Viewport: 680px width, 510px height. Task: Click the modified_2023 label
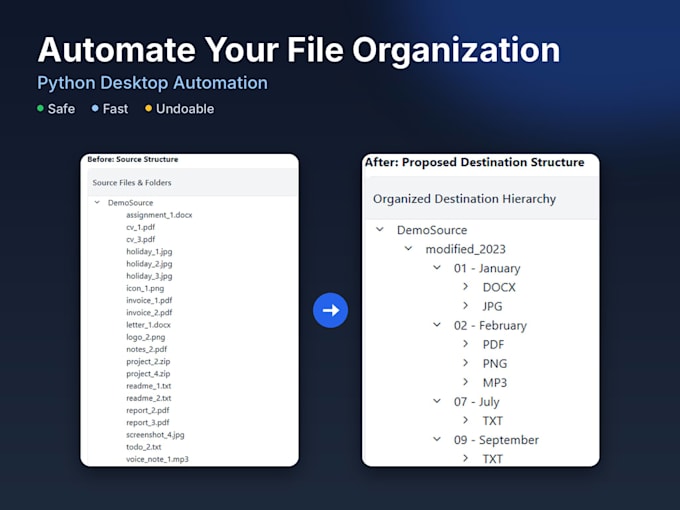(465, 249)
